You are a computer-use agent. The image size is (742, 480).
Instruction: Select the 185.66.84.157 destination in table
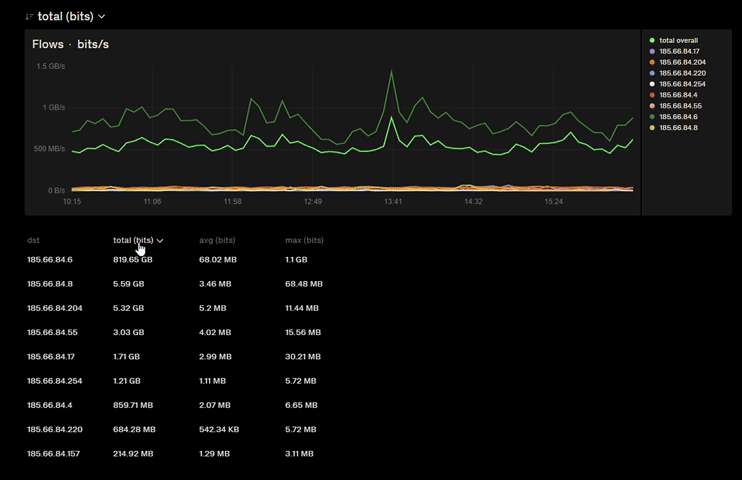[53, 454]
